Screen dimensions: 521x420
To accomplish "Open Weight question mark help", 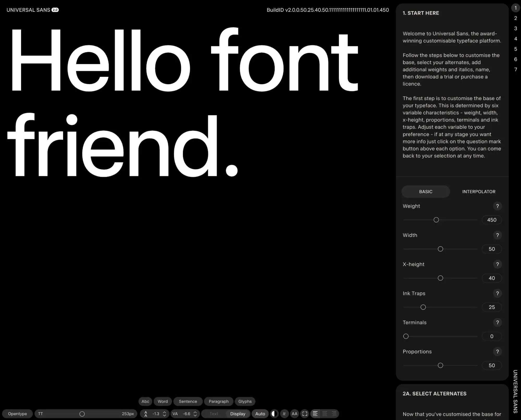I will tap(497, 206).
